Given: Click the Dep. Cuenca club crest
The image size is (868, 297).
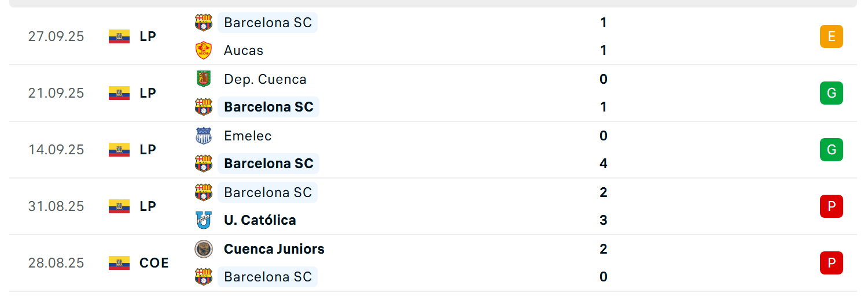Looking at the screenshot, I should tap(203, 79).
